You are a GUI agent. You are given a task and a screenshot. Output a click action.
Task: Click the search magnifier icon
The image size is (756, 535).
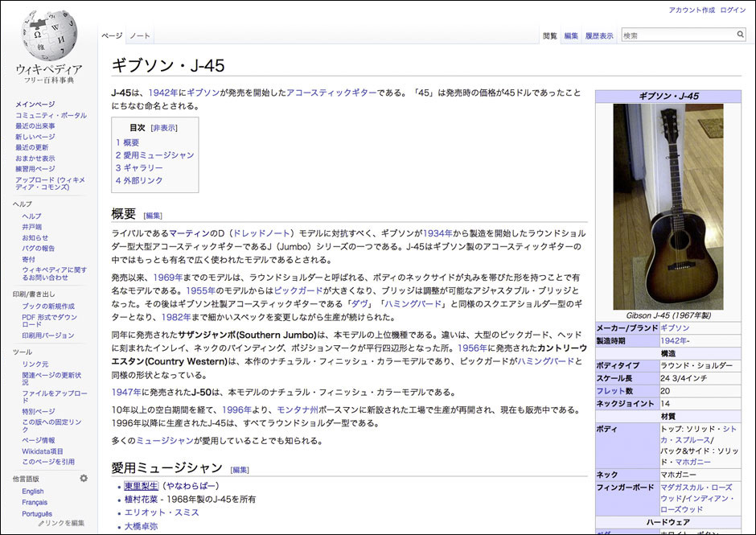click(740, 35)
